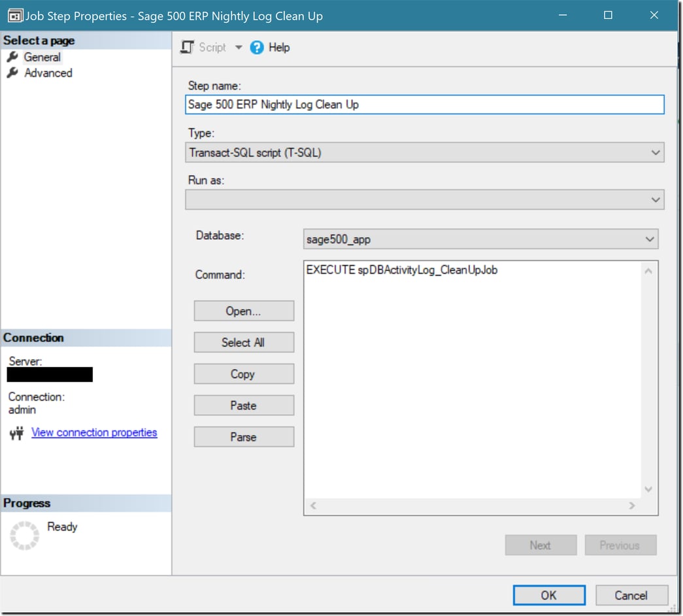The width and height of the screenshot is (683, 616).
Task: Expand the Script dropdown arrow
Action: [x=238, y=47]
